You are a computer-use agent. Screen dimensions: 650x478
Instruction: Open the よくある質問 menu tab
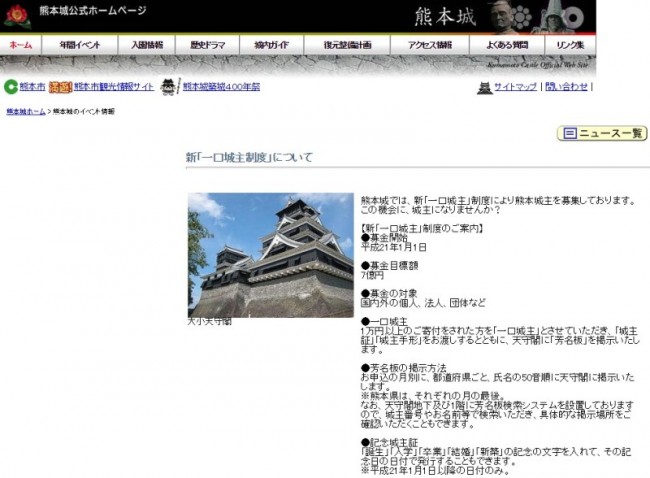pyautogui.click(x=507, y=45)
